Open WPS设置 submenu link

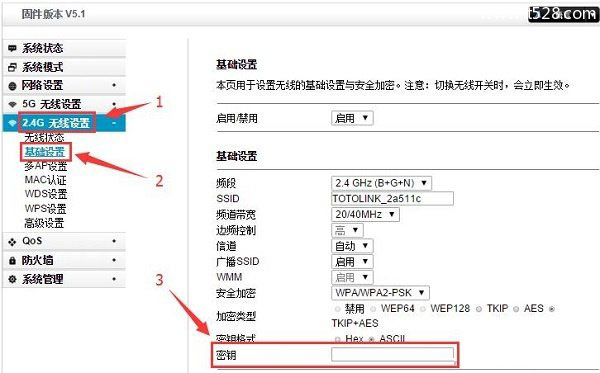coord(46,209)
